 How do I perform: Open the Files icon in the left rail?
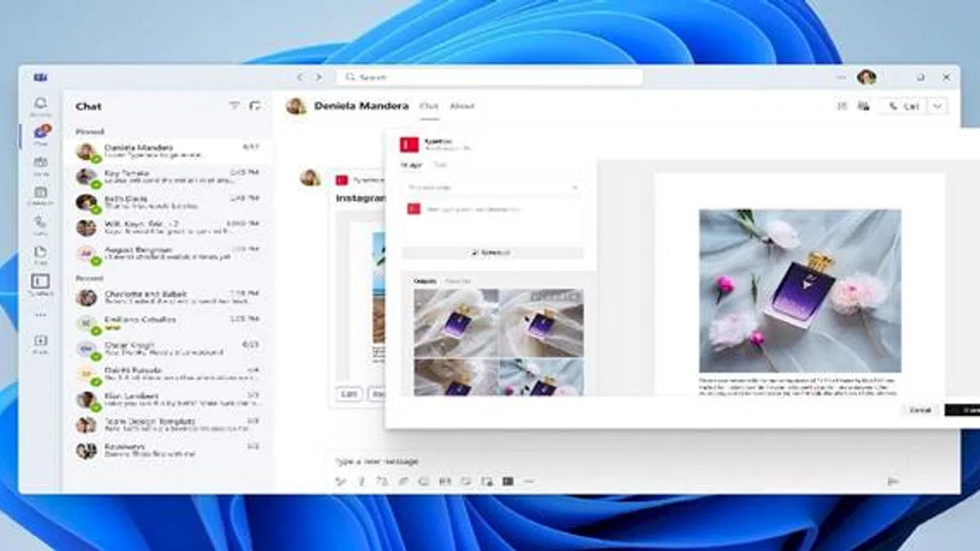(x=40, y=252)
